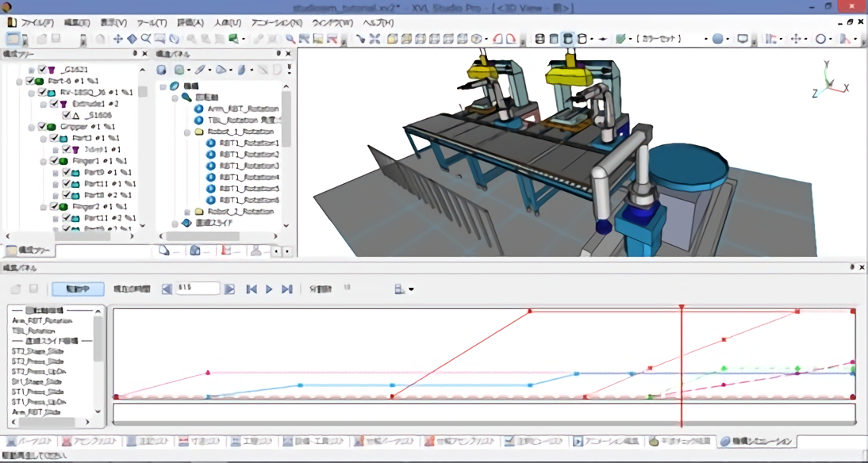Select ST2_Stage_Slide in timeline channel list
868x463 pixels.
[x=37, y=350]
